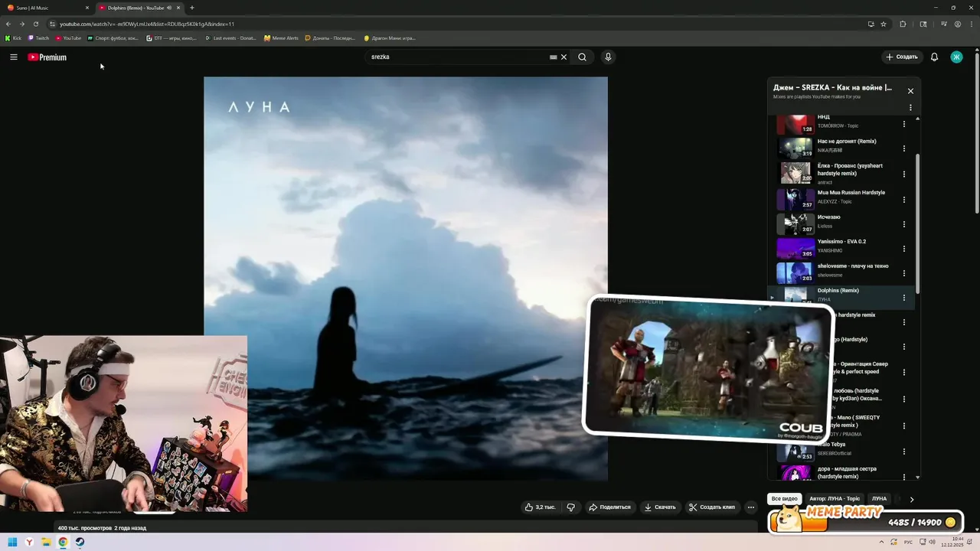Like the video with thumbs-up button
The image size is (980, 551).
541,507
